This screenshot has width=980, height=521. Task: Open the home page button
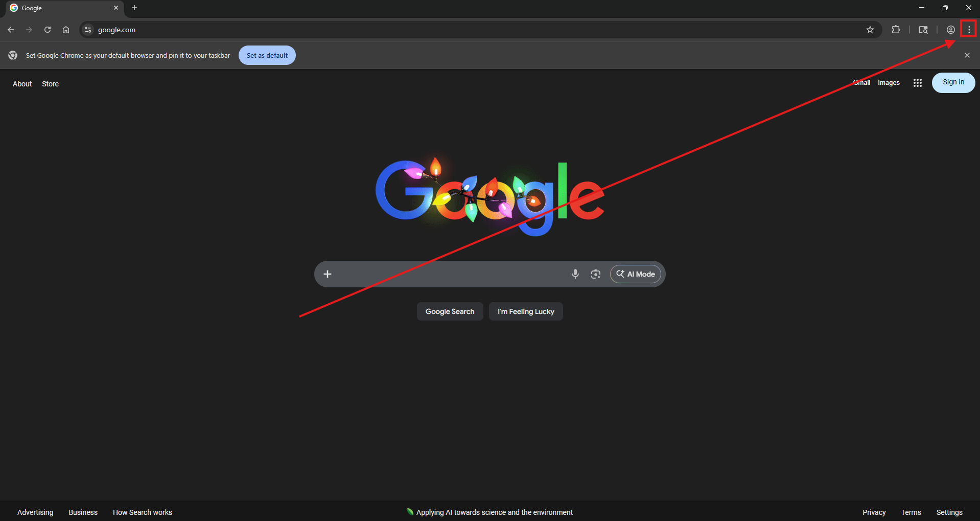(66, 30)
